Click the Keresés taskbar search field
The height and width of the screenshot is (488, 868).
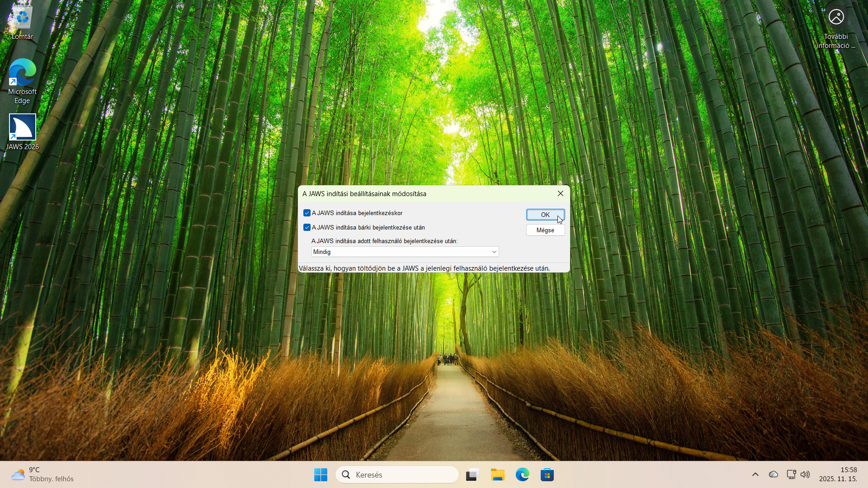pos(398,475)
